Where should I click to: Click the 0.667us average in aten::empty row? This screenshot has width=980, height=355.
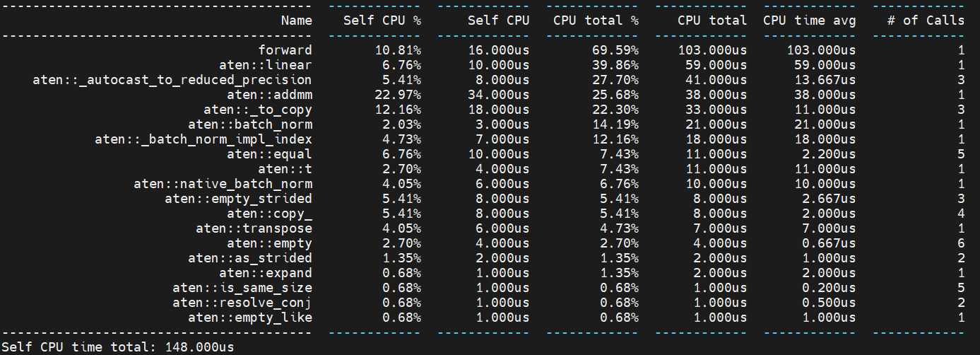point(830,243)
